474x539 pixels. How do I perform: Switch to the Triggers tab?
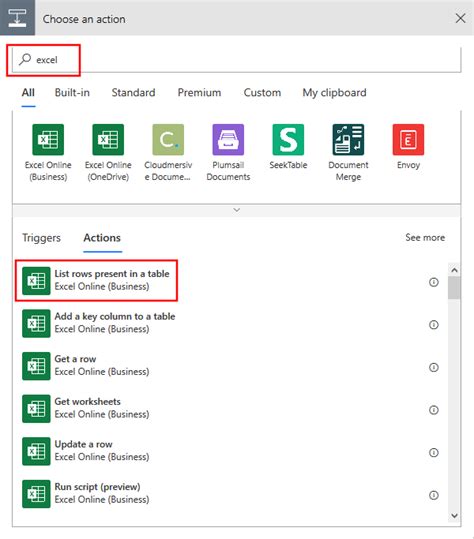click(41, 238)
